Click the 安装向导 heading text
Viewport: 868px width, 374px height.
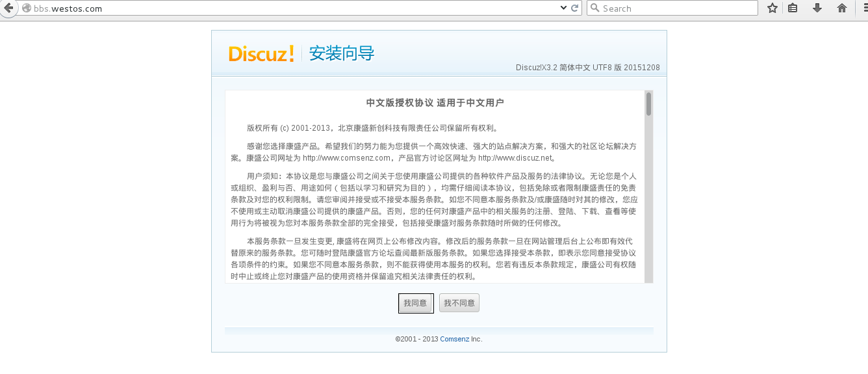(x=342, y=53)
